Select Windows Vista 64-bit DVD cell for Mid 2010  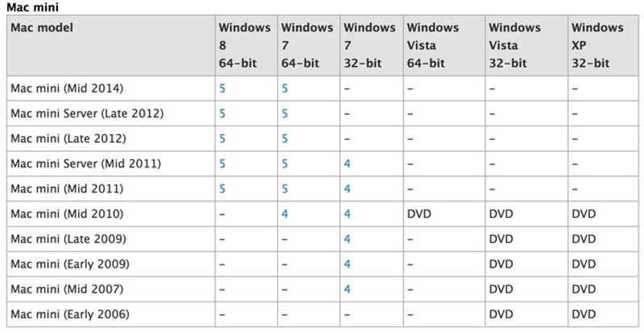[420, 214]
